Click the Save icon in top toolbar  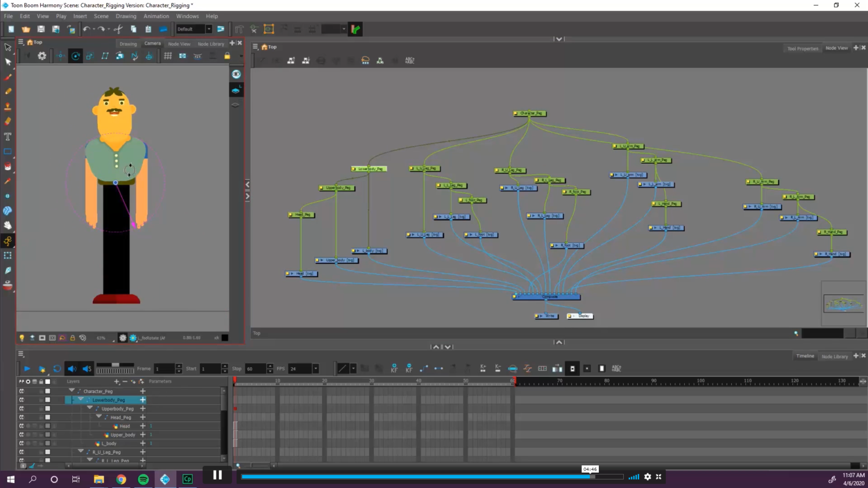tap(41, 29)
